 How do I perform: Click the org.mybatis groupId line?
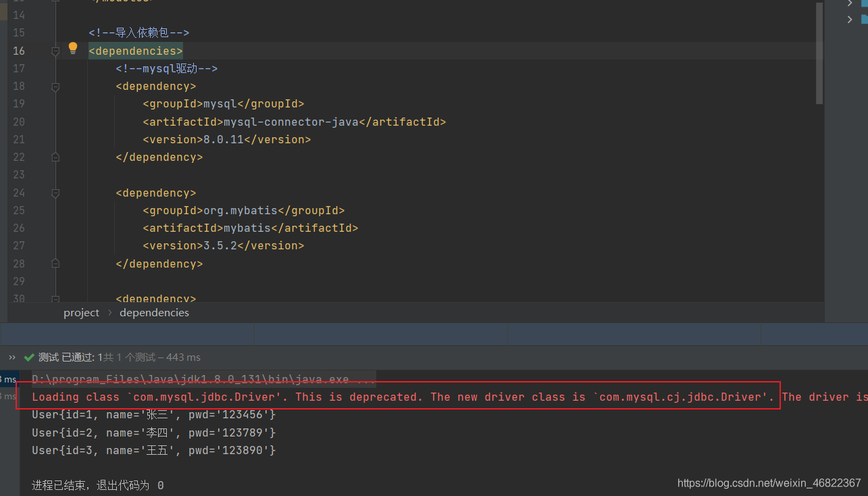(x=244, y=210)
